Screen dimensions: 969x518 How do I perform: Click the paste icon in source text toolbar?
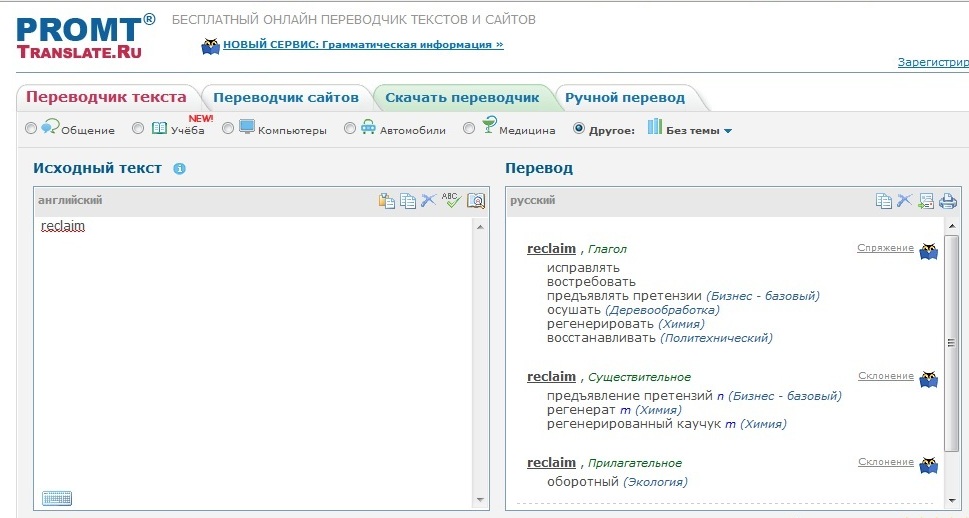point(386,201)
